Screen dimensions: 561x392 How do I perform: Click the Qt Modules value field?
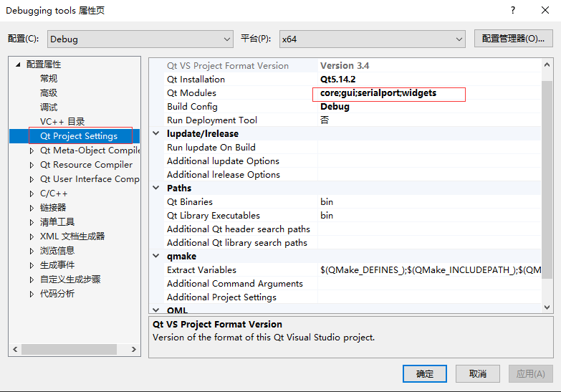(429, 92)
